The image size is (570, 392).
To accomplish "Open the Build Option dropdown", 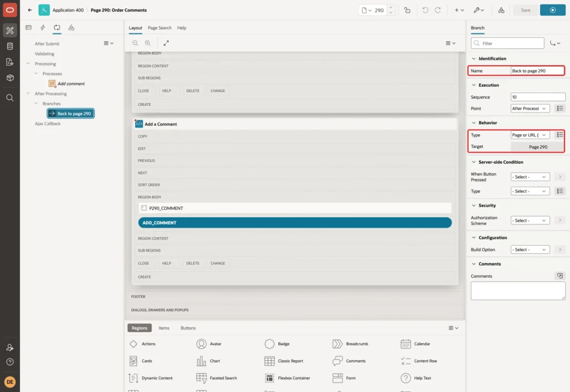I will pos(530,249).
